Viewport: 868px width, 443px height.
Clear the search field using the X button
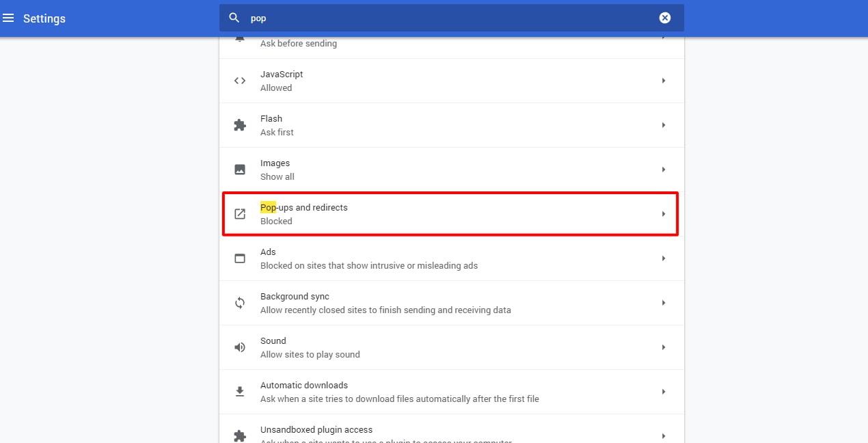point(664,17)
